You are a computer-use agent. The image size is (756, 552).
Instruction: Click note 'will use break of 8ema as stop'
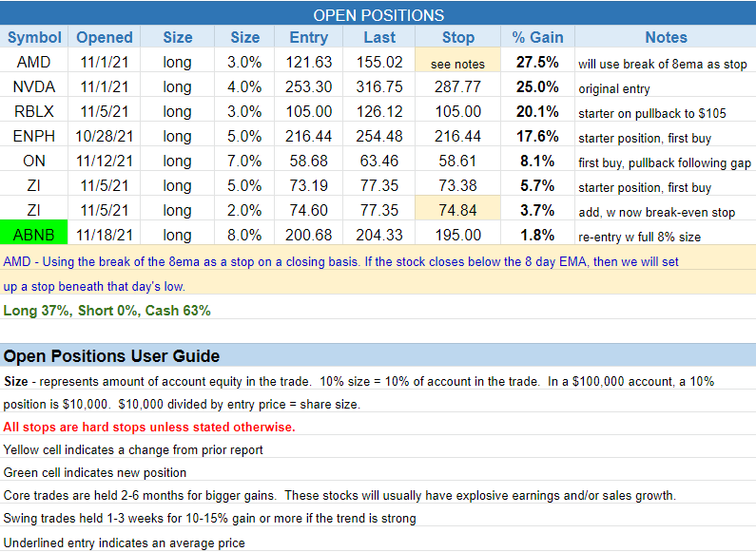(663, 64)
